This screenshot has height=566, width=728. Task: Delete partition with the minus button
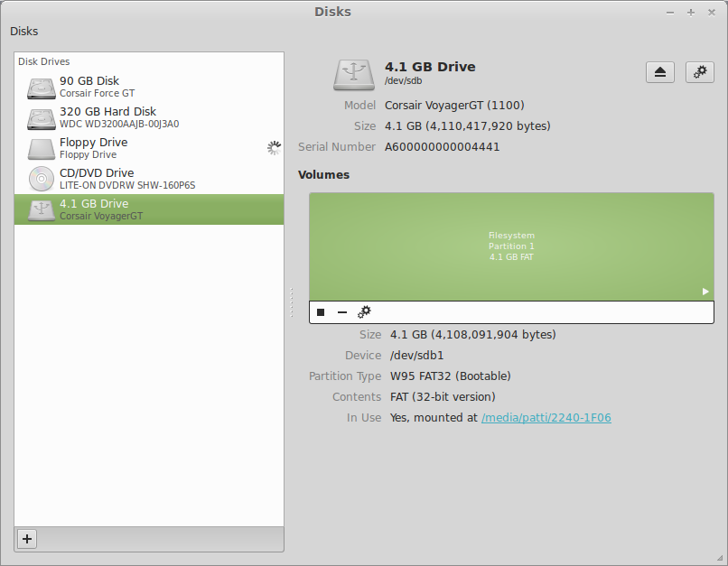342,312
